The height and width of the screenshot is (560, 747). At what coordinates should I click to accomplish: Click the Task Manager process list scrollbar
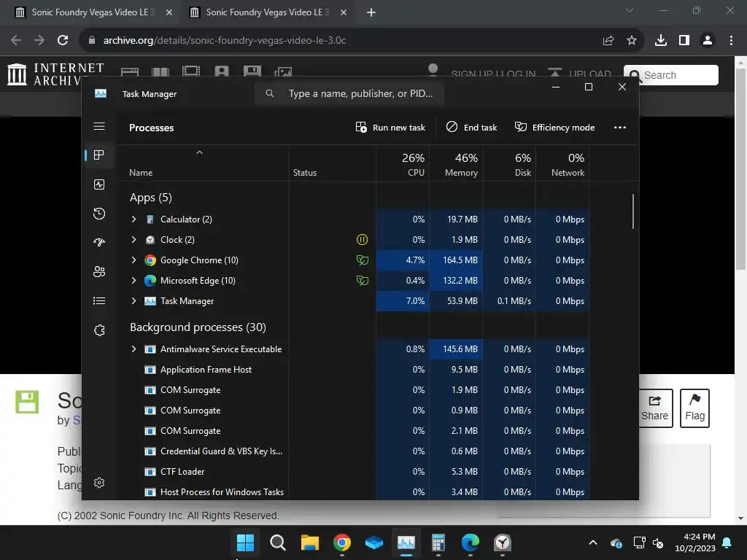pos(633,211)
